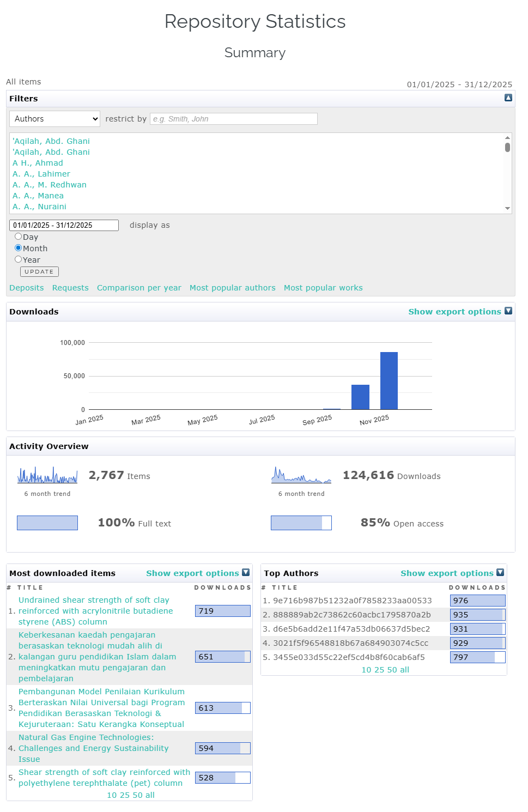The width and height of the screenshot is (528, 812).
Task: Click Most downloaded items export arrow icon
Action: 246,573
